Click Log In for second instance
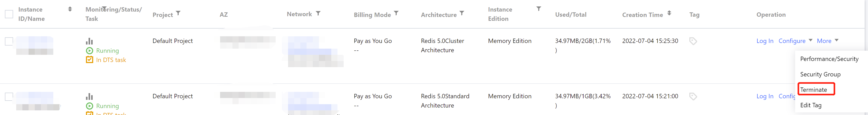The width and height of the screenshot is (868, 115). pyautogui.click(x=765, y=96)
